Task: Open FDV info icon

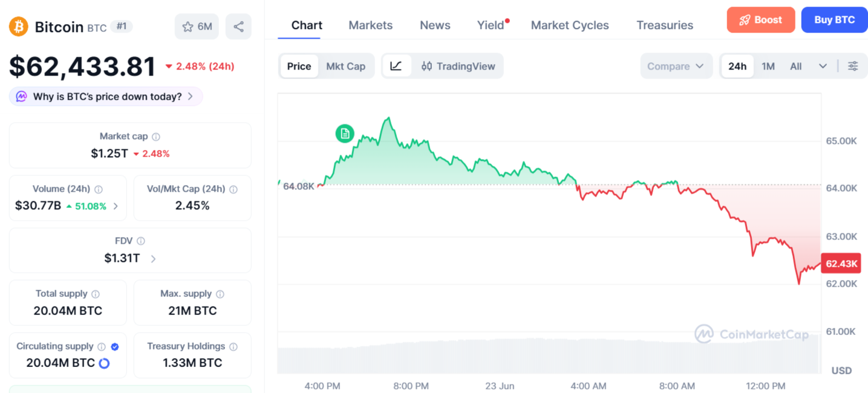Action: [x=141, y=241]
